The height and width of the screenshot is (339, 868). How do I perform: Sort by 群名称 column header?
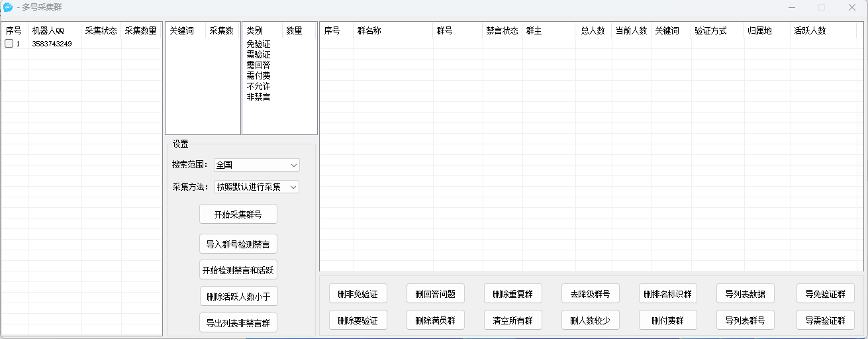pyautogui.click(x=369, y=30)
